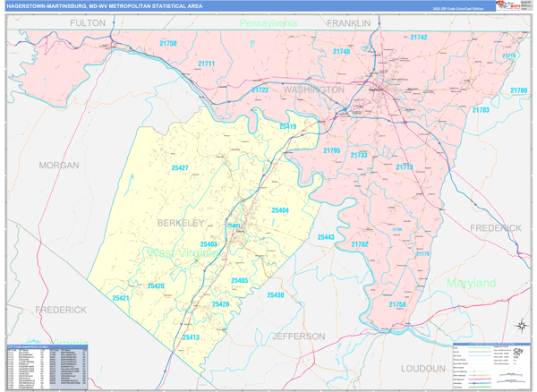Click the BERKELEY county label
Image resolution: width=537 pixels, height=392 pixels.
(182, 221)
